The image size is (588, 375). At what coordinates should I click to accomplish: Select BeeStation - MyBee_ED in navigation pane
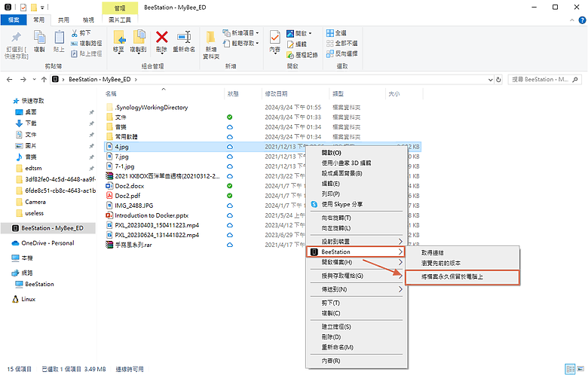48,228
